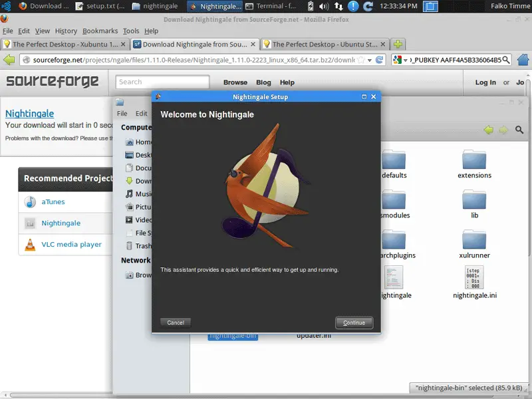Screen dimensions: 532x399
Task: Select the updater.ini file label
Action: [x=313, y=336]
